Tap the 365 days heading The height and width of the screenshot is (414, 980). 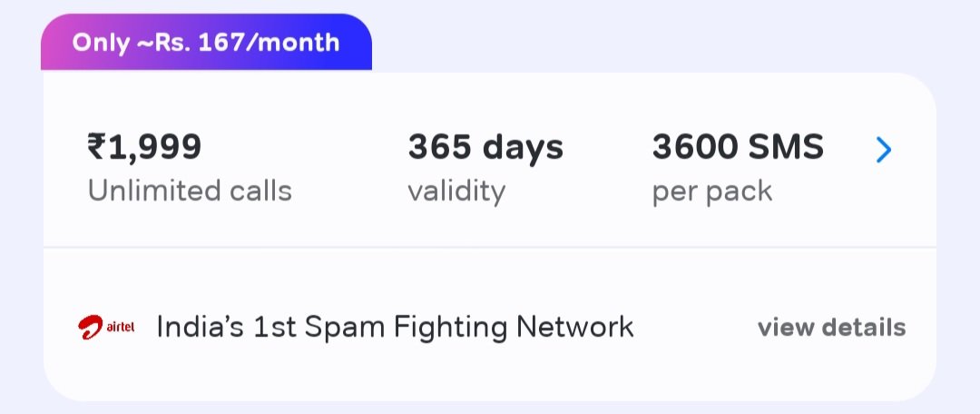[485, 146]
